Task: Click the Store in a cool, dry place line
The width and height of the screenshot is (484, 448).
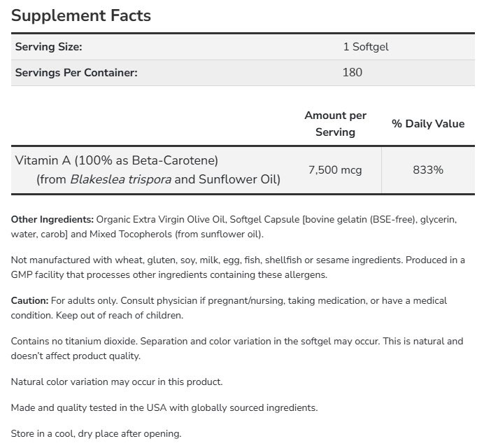Action: [96, 433]
